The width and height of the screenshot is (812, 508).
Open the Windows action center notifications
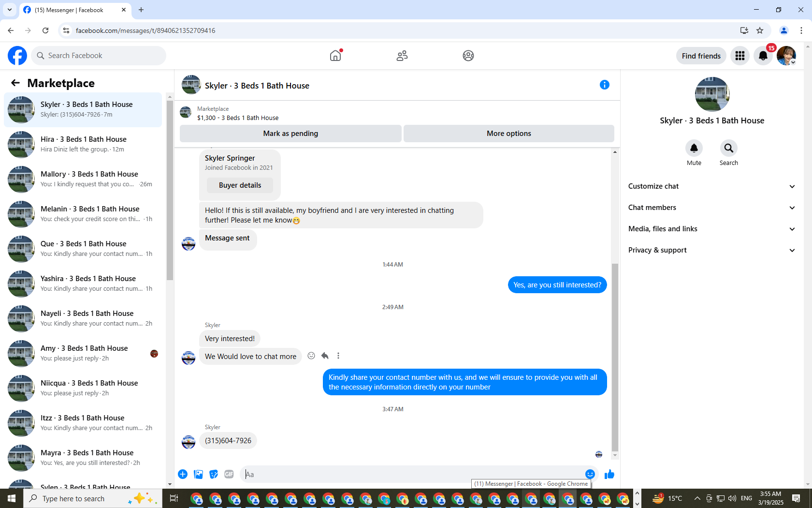click(x=796, y=498)
